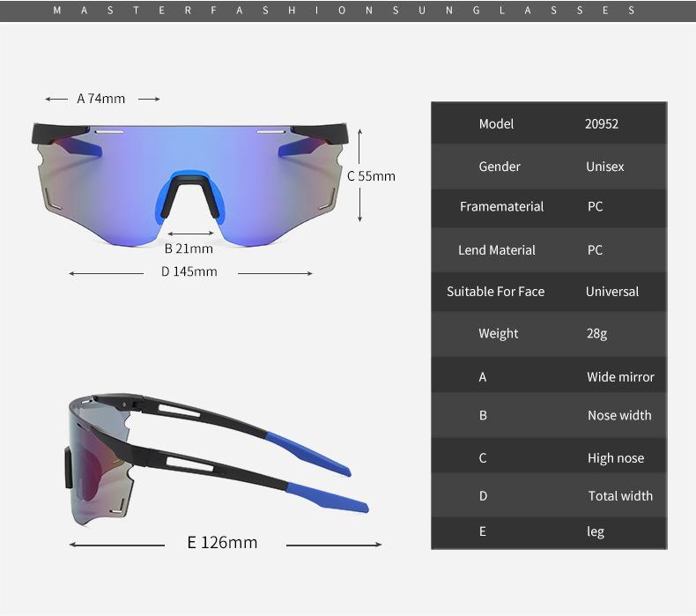Click the High nose entry
Screen dimensions: 696x616
pos(616,458)
